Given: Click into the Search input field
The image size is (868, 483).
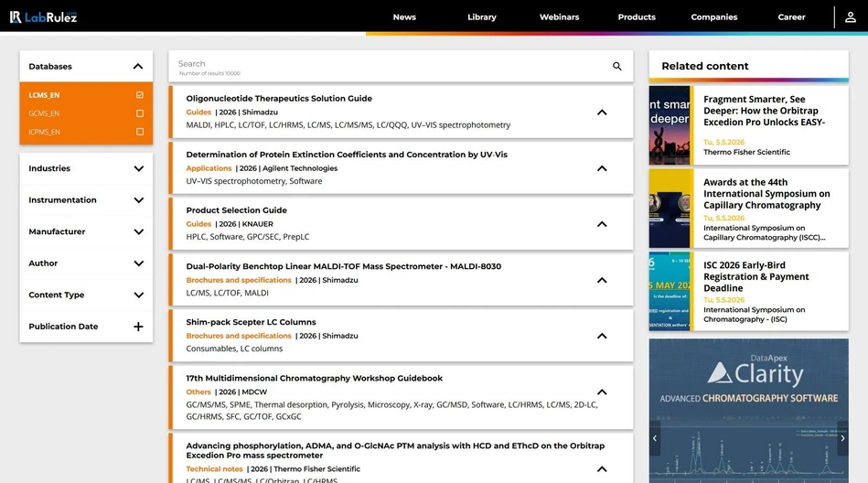Looking at the screenshot, I should [388, 67].
